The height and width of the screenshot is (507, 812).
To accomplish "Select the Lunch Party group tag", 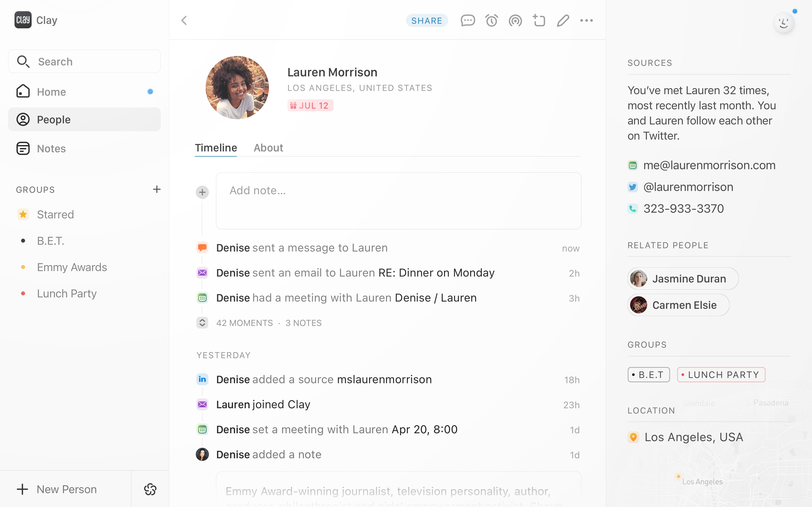I will point(721,375).
